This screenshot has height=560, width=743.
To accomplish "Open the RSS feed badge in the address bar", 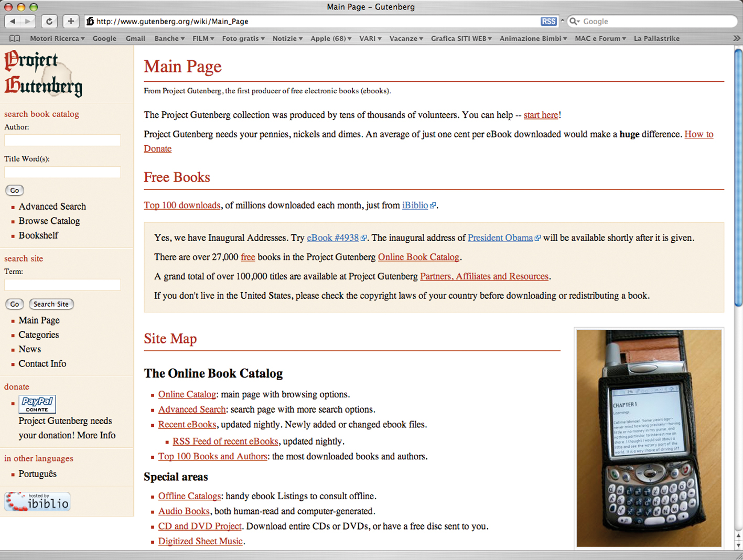I will coord(548,21).
